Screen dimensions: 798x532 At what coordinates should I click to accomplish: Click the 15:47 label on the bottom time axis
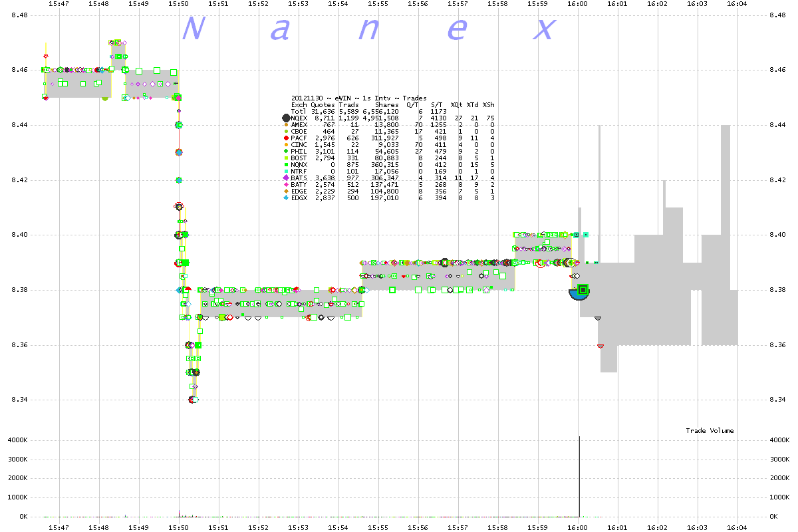[x=59, y=527]
